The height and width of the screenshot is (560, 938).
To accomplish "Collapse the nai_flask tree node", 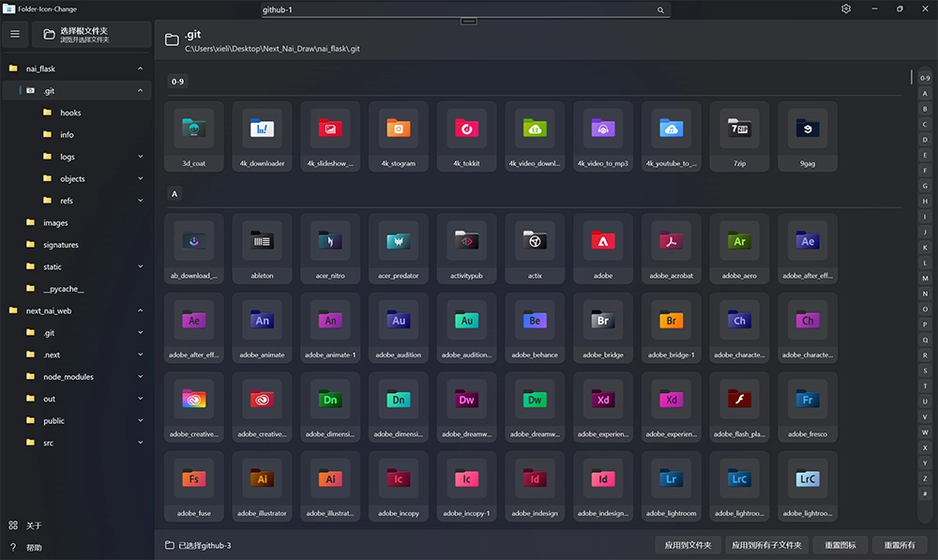I will pos(140,68).
